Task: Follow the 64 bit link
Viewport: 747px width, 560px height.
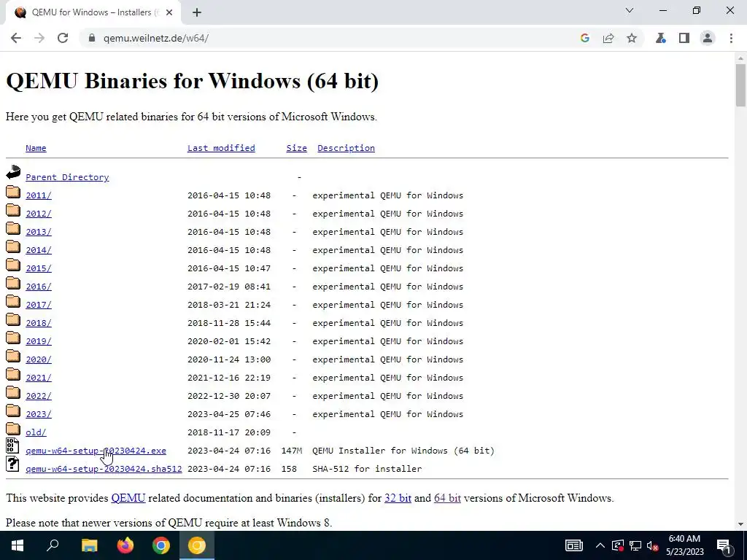Action: coord(447,498)
